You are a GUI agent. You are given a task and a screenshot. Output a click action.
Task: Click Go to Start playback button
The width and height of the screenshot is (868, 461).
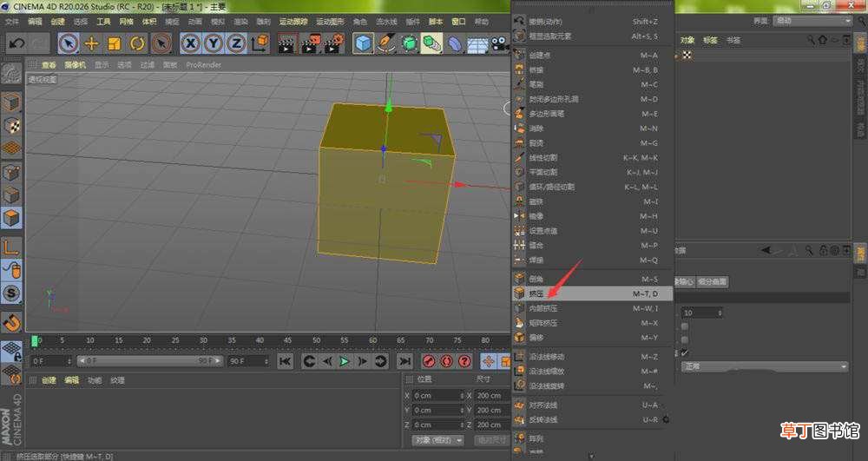[x=285, y=361]
